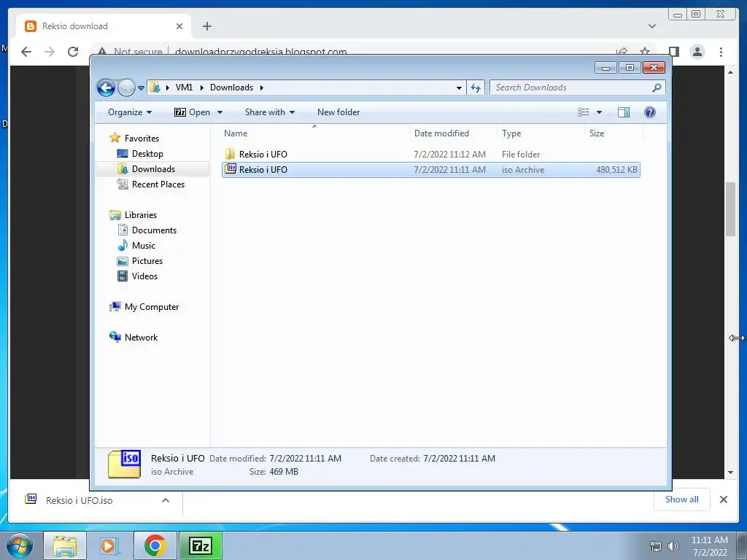The height and width of the screenshot is (560, 747).
Task: Click VM1 in the address breadcrumb
Action: (184, 87)
